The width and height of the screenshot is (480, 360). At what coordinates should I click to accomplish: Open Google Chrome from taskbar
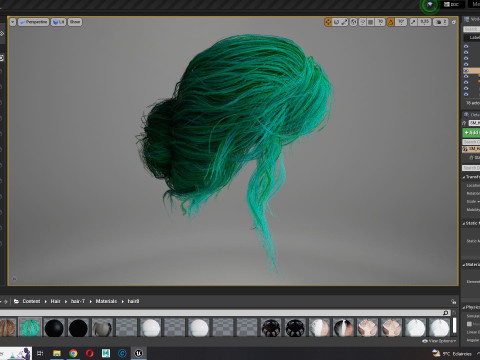[x=73, y=353]
